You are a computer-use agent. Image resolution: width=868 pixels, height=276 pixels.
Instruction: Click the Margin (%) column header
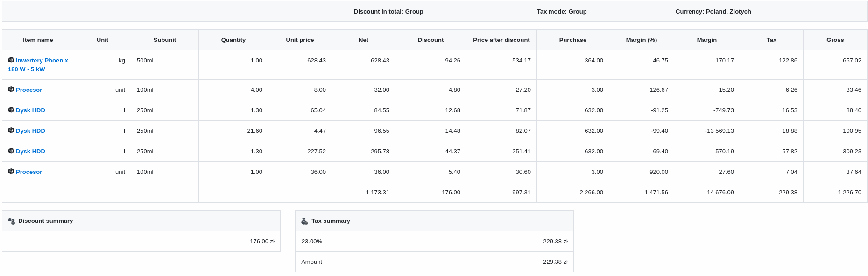click(642, 40)
